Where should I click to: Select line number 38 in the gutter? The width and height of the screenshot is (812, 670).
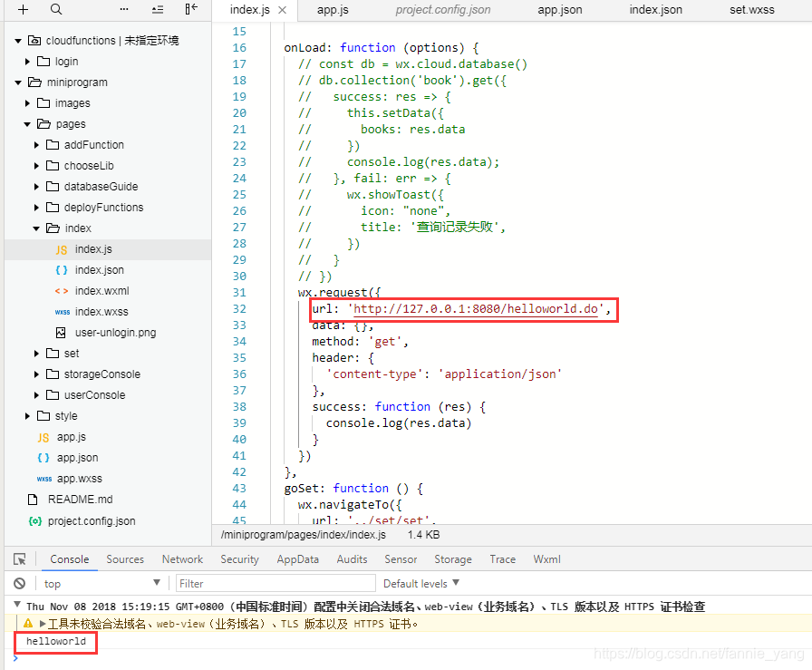point(239,407)
